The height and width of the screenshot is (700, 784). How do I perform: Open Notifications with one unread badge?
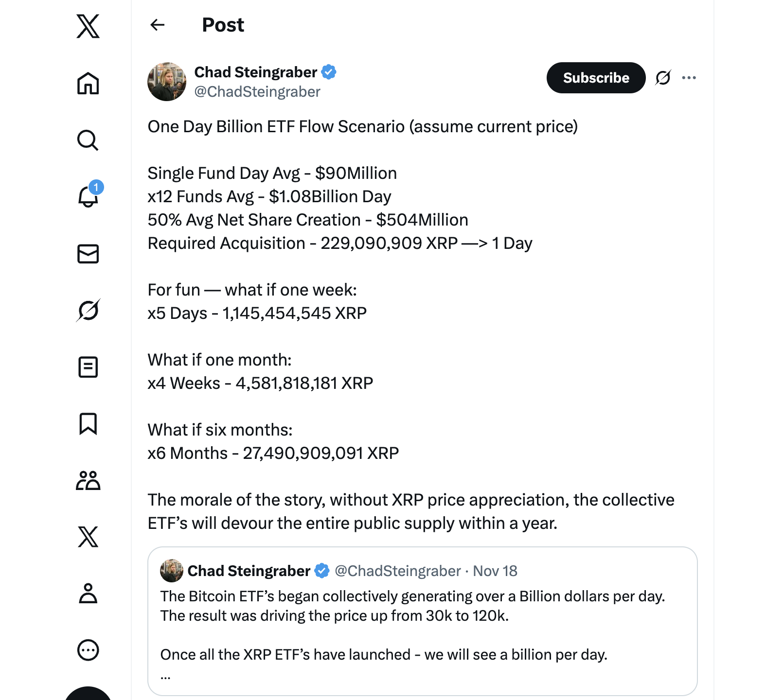[88, 196]
